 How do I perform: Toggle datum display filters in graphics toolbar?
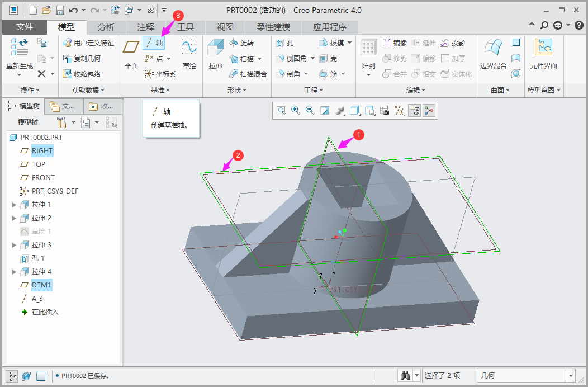point(400,111)
